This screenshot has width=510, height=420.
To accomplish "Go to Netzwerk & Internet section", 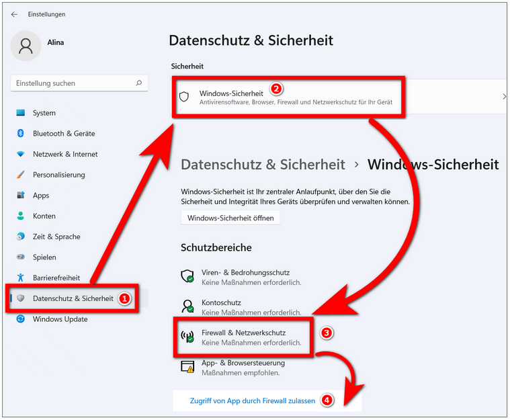I will tap(65, 154).
